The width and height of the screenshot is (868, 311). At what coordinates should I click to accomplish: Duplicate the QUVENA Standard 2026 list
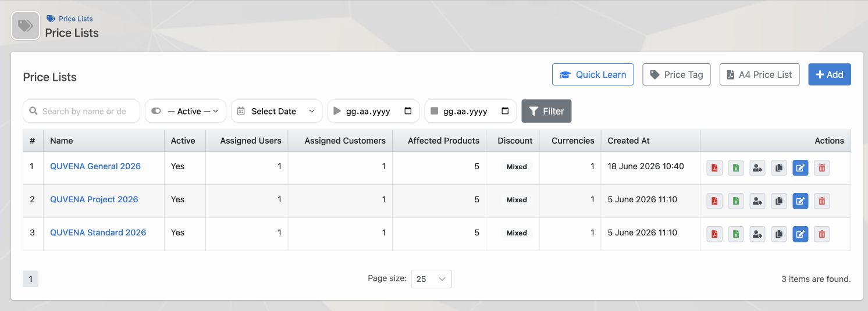coord(779,234)
